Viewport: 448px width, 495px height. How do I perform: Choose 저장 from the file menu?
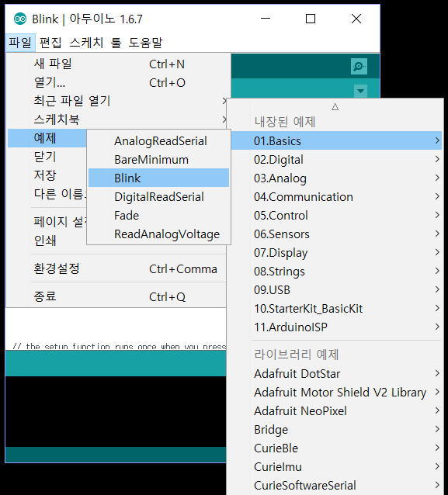tap(47, 175)
